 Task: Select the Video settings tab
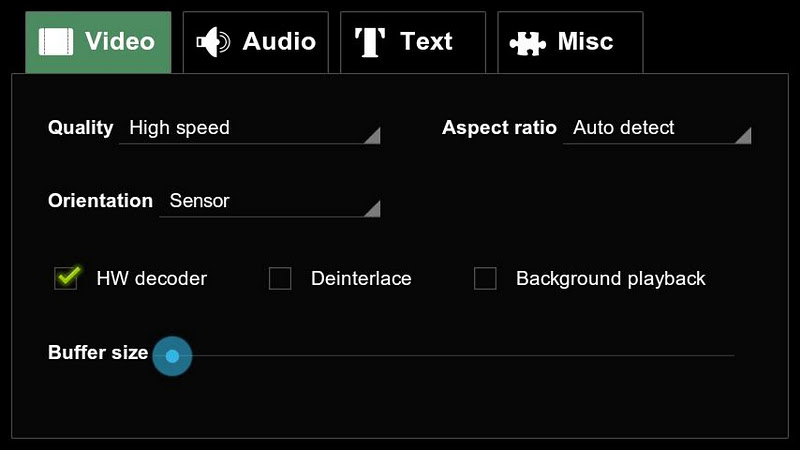click(x=98, y=42)
